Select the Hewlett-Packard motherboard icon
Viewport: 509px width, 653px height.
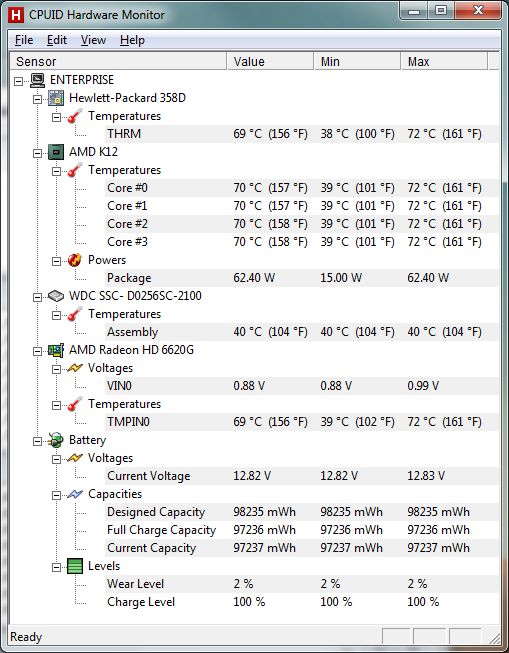coord(56,98)
